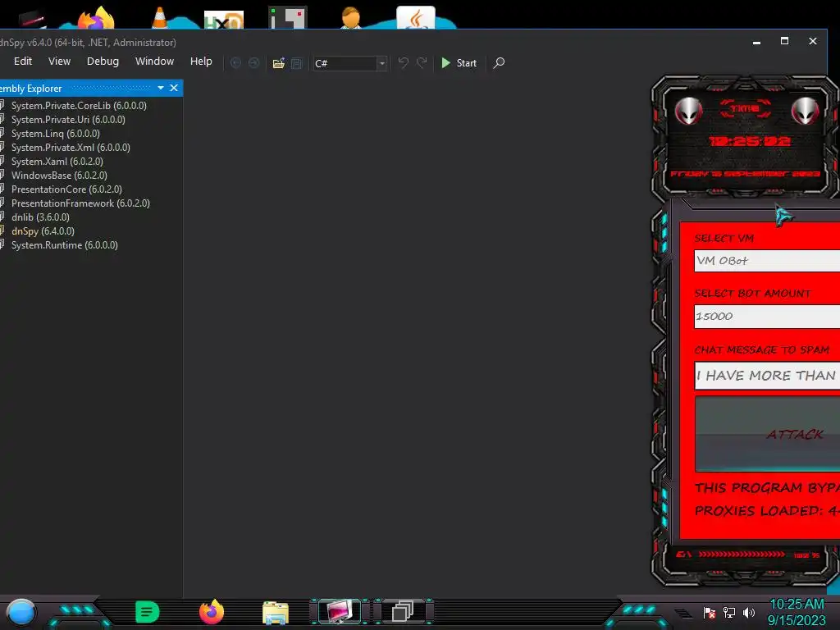
Task: Click the network tray icon
Action: click(729, 612)
